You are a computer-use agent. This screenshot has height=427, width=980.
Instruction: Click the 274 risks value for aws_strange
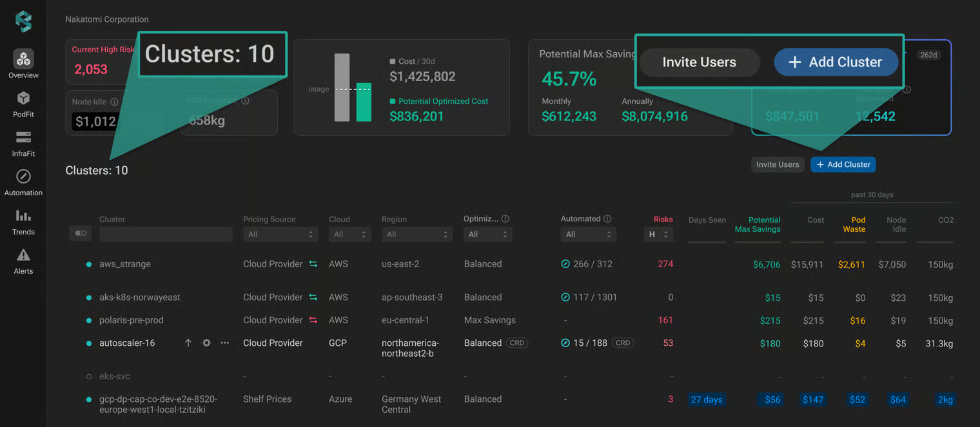[x=665, y=264]
